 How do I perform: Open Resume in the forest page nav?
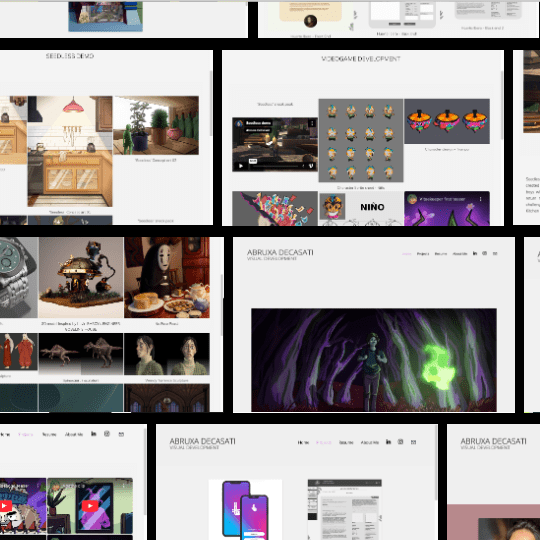(x=440, y=254)
